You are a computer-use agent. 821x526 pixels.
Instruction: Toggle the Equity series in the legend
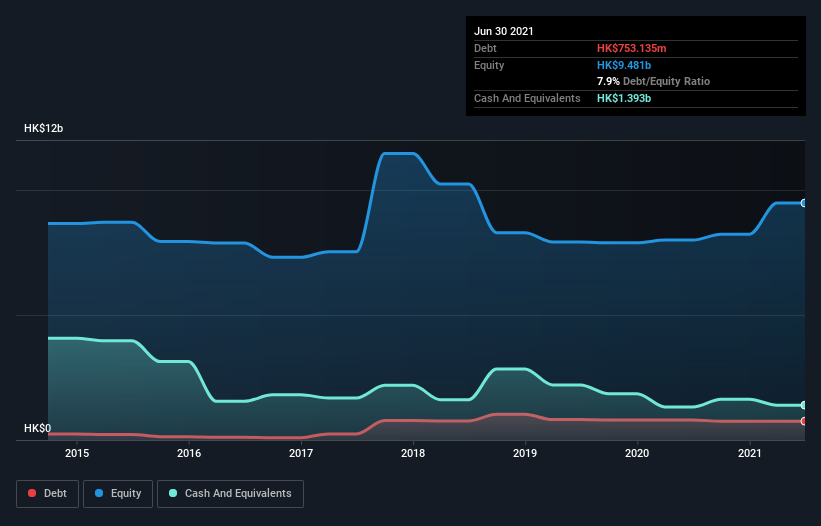pyautogui.click(x=118, y=494)
